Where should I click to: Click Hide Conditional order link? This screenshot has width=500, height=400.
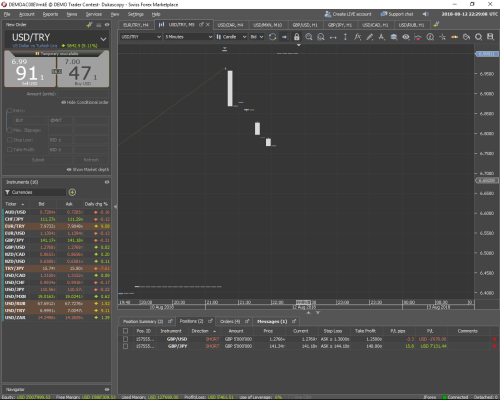point(85,102)
